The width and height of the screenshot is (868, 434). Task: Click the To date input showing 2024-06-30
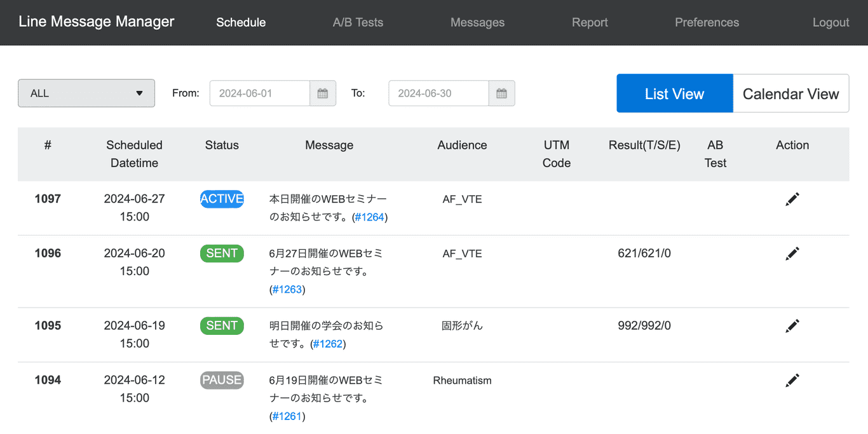click(438, 93)
